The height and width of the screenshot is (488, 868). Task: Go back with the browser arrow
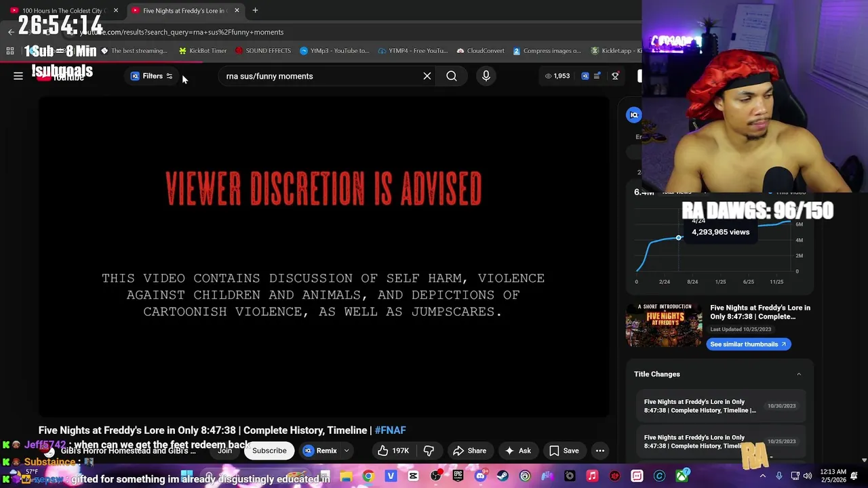(11, 32)
